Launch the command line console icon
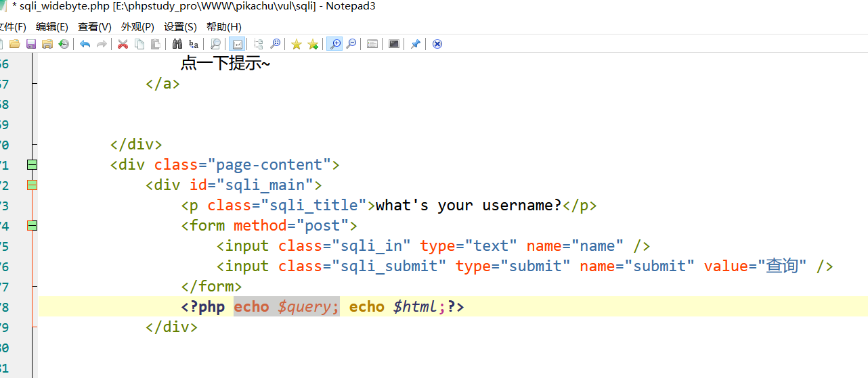868x378 pixels. pos(394,44)
